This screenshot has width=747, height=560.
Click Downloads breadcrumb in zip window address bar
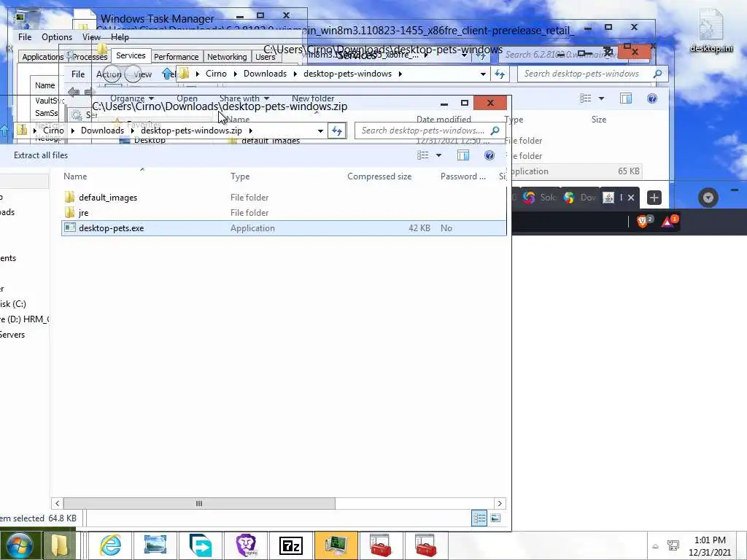coord(102,131)
